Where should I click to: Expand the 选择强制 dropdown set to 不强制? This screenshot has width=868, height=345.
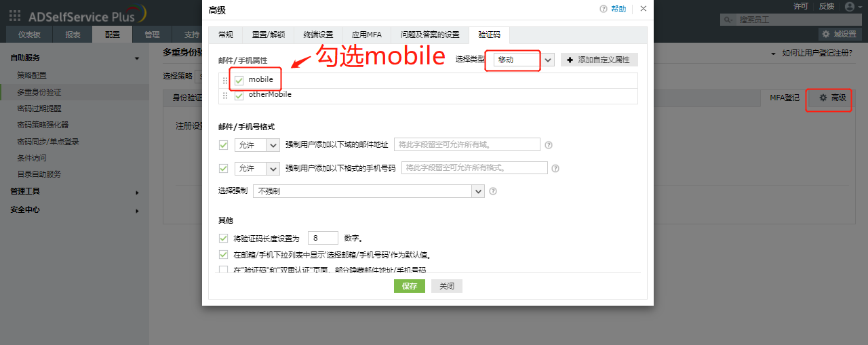point(368,191)
